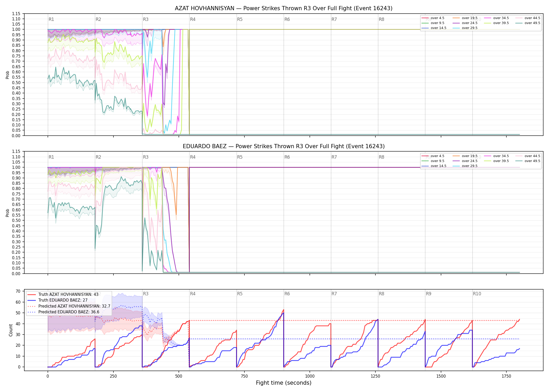Click the R4 round marker in top chart
The image size is (549, 392).
coord(193,19)
